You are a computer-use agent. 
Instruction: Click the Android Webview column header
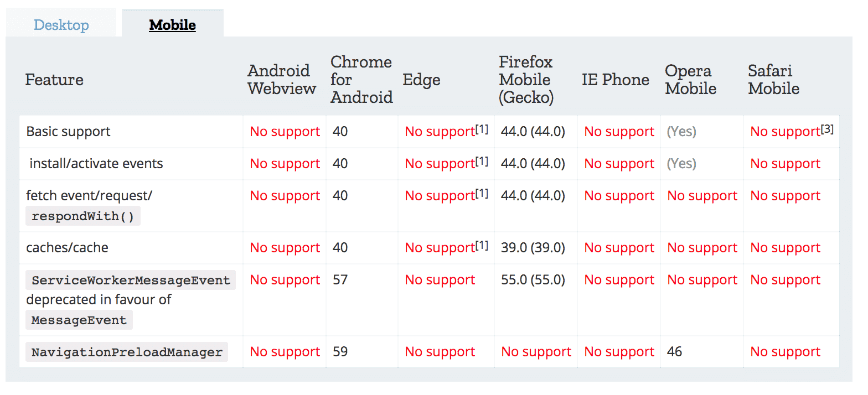282,80
